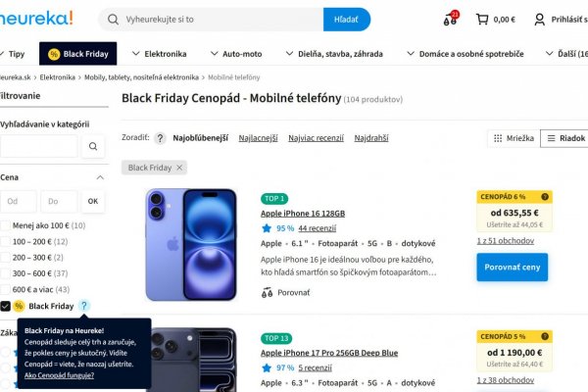Click the user account icon

coord(539,19)
